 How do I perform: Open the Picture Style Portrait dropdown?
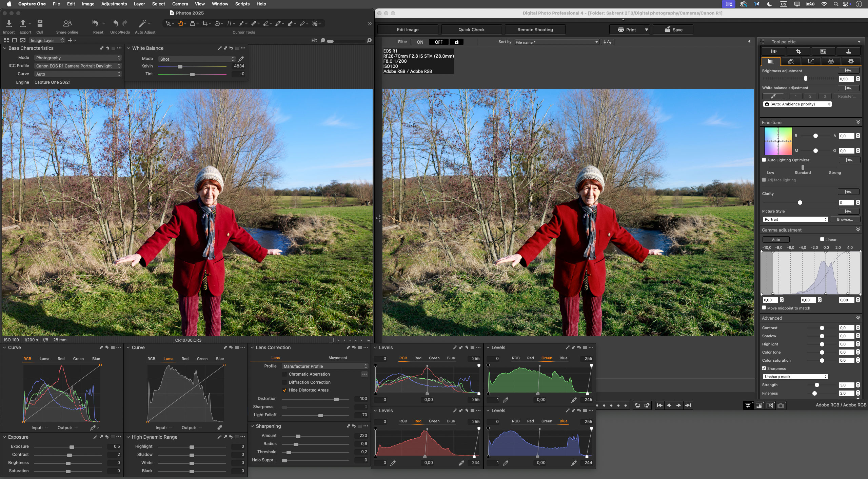point(795,219)
